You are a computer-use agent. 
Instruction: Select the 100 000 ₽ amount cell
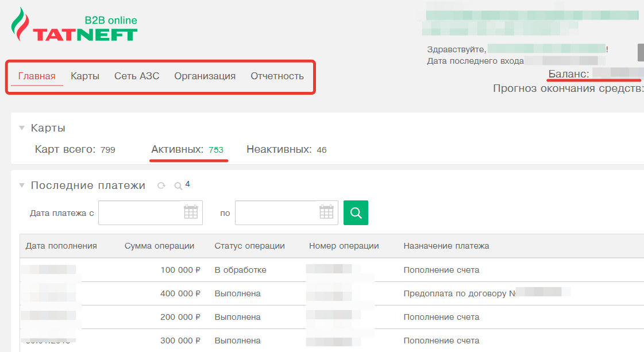coord(180,270)
